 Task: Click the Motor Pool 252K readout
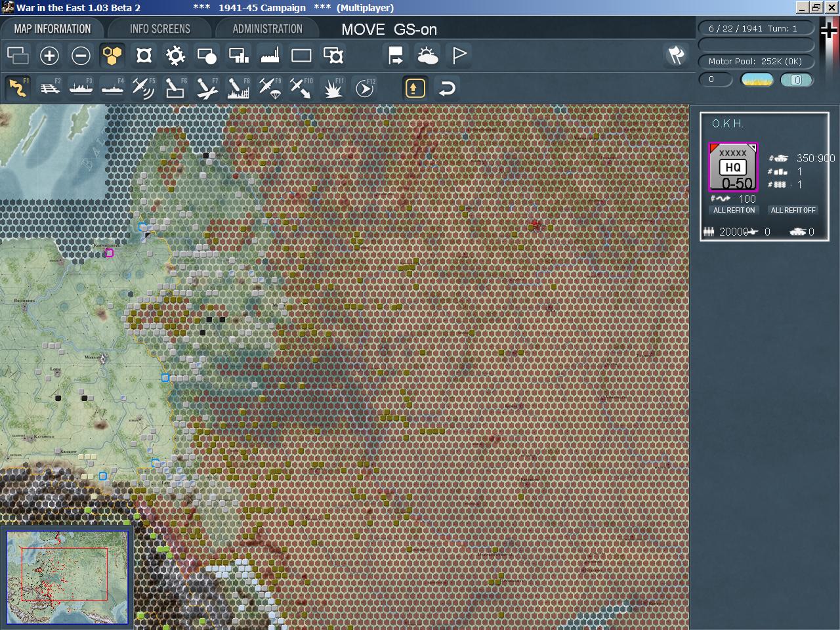(755, 61)
